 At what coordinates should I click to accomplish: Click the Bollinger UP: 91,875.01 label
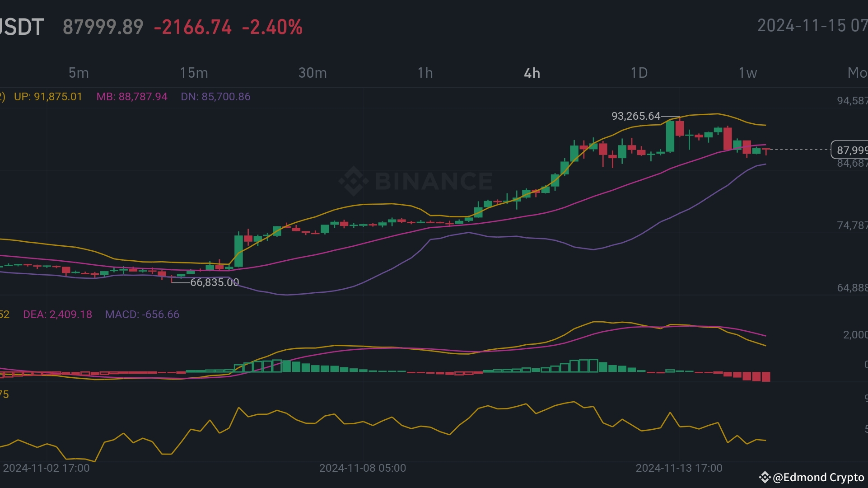[x=48, y=97]
